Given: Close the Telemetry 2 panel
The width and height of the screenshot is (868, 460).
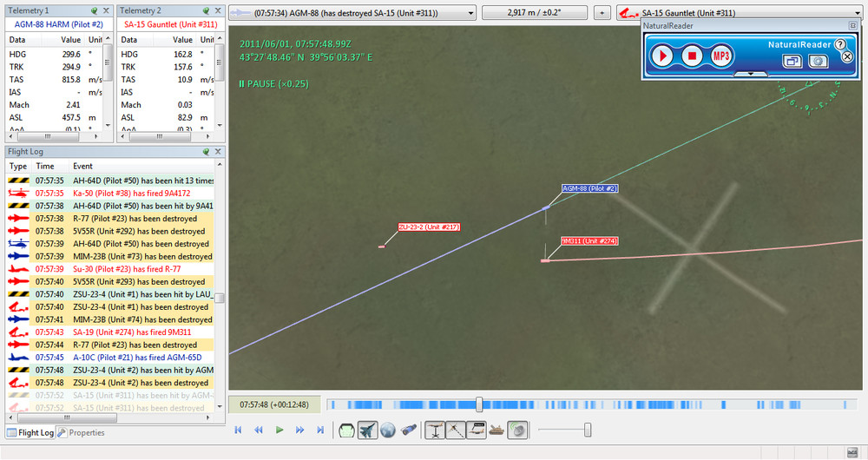Looking at the screenshot, I should point(218,10).
